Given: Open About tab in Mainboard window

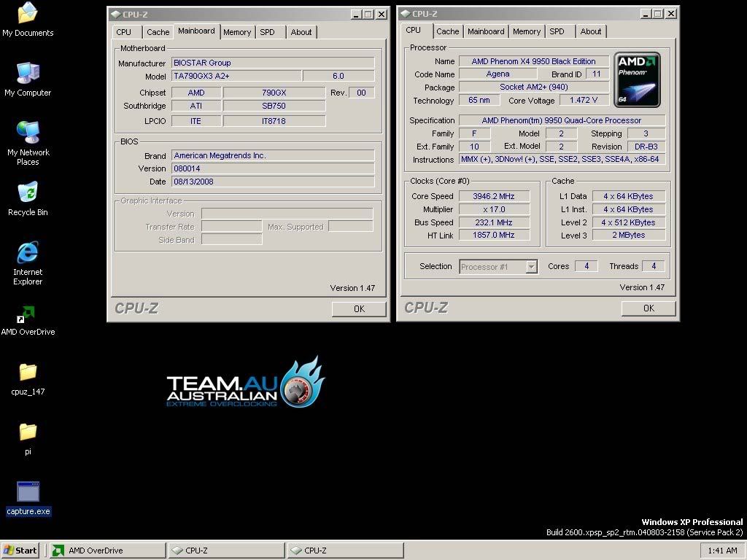Looking at the screenshot, I should [301, 32].
